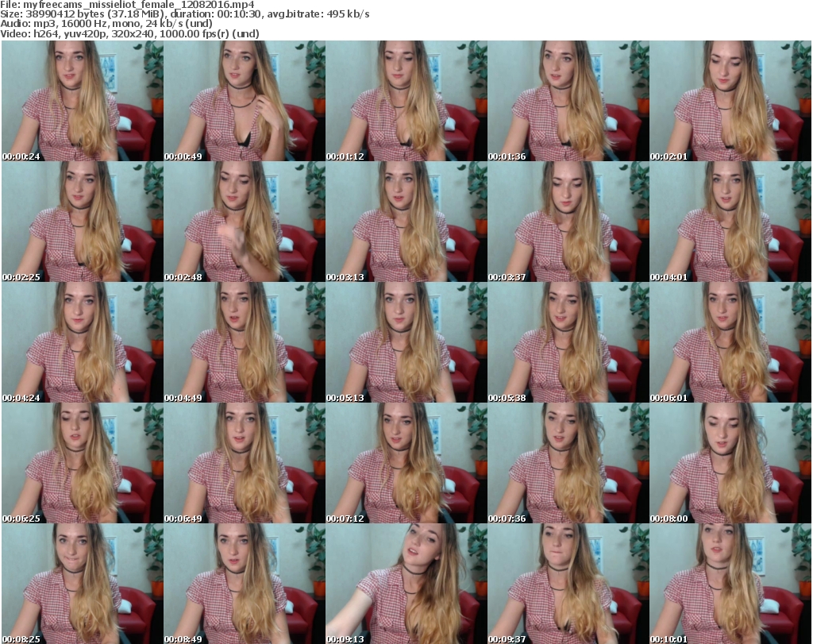
Task: Click the "Audio: mp3, 16000 Hz" line
Action: pos(106,24)
